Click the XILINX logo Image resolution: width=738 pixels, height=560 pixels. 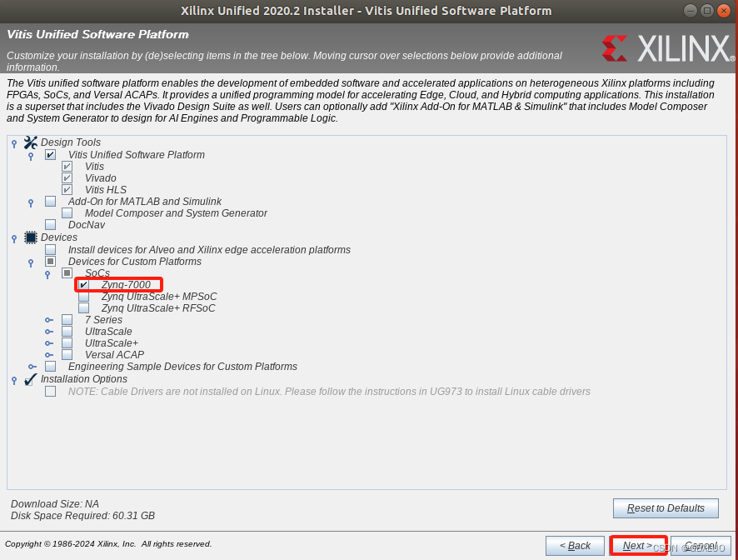tap(666, 48)
